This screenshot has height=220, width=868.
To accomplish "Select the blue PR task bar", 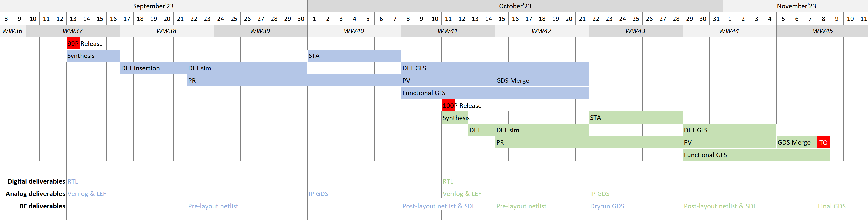I will [x=294, y=81].
